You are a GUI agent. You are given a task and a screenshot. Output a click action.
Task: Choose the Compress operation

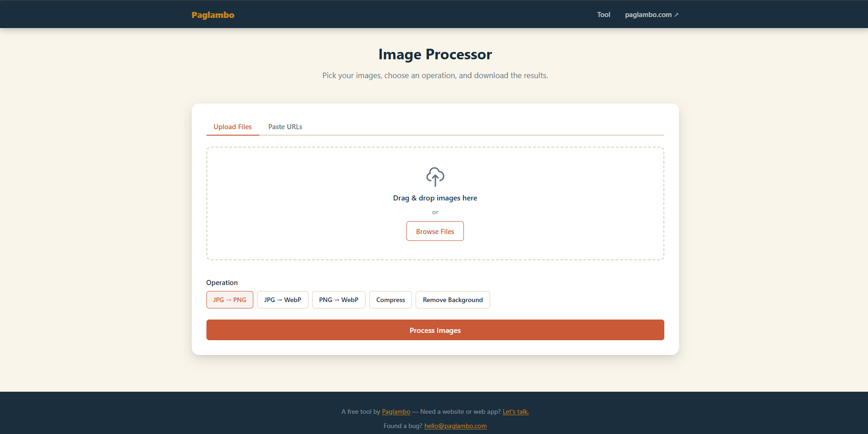click(390, 300)
